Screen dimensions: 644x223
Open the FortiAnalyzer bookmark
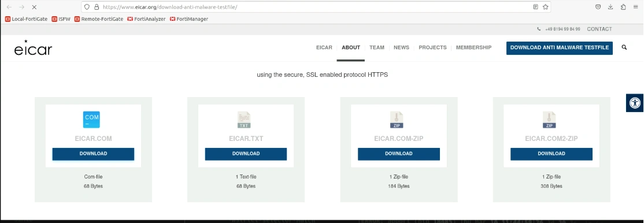(147, 19)
